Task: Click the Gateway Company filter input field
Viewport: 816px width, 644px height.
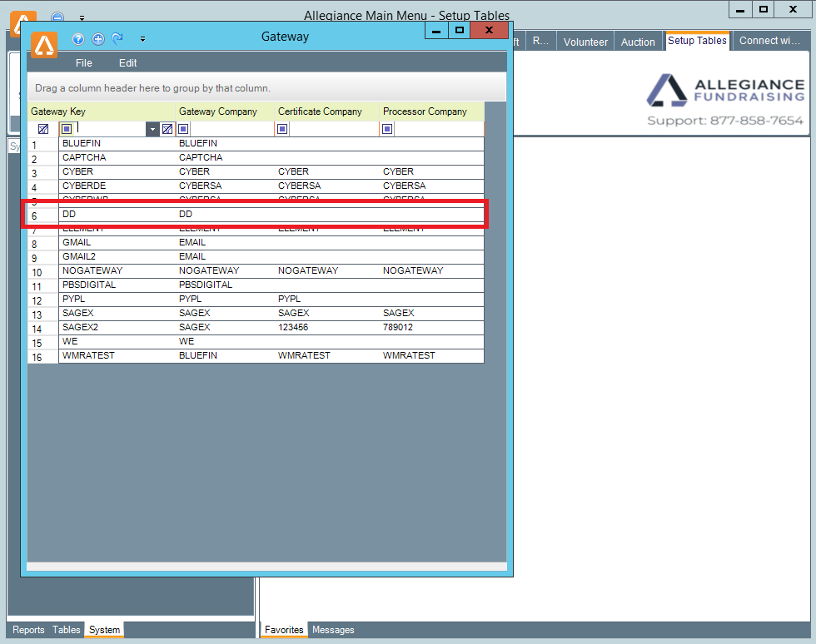Action: (231, 129)
